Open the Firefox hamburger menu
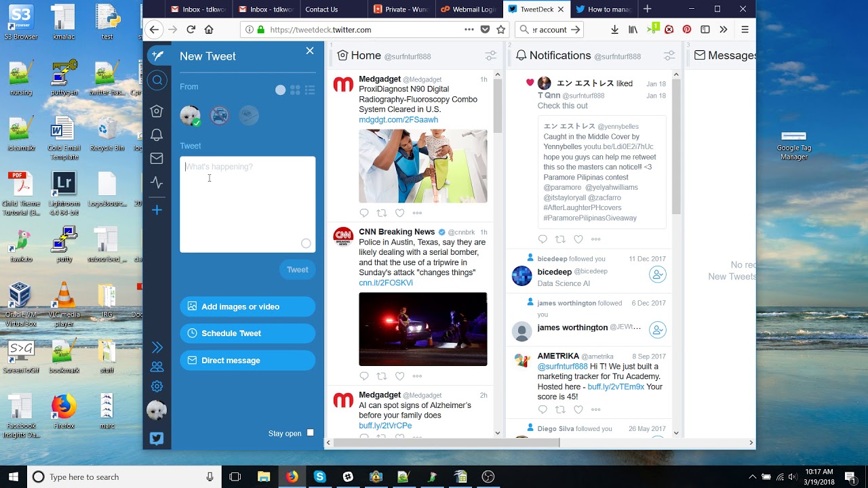This screenshot has height=488, width=868. 745,30
